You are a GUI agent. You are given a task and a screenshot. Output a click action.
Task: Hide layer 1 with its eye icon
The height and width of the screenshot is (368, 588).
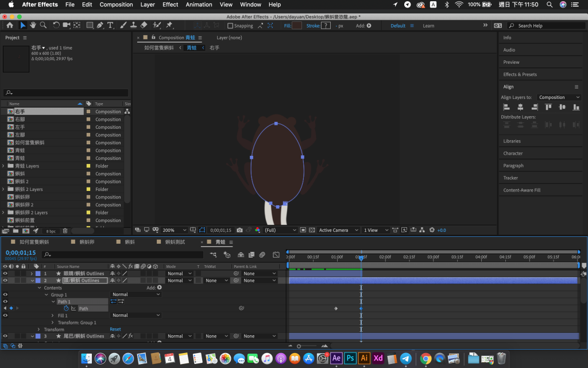[5, 274]
